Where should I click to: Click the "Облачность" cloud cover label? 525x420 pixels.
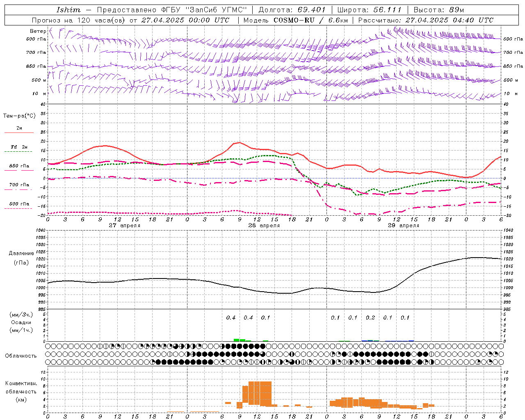coord(21,356)
